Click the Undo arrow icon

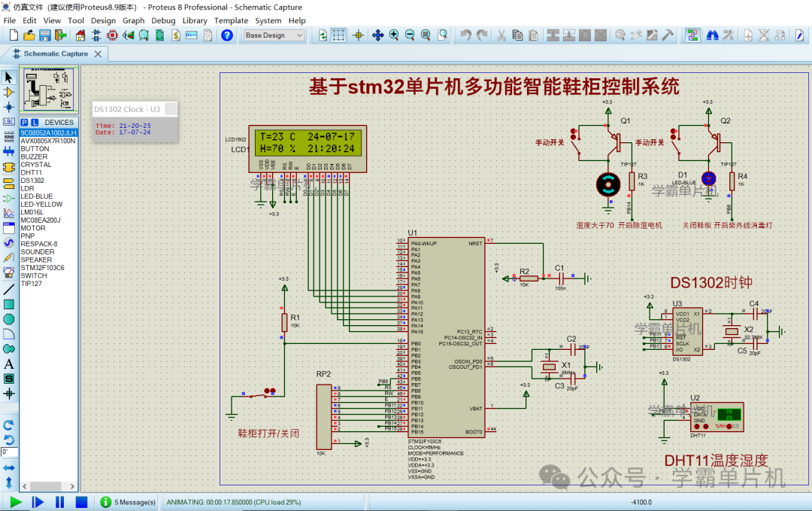465,35
